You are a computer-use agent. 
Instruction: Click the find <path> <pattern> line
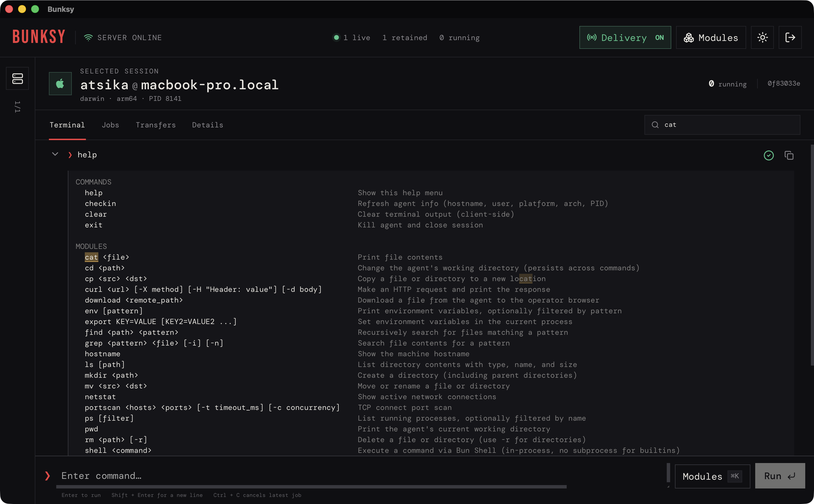click(131, 332)
